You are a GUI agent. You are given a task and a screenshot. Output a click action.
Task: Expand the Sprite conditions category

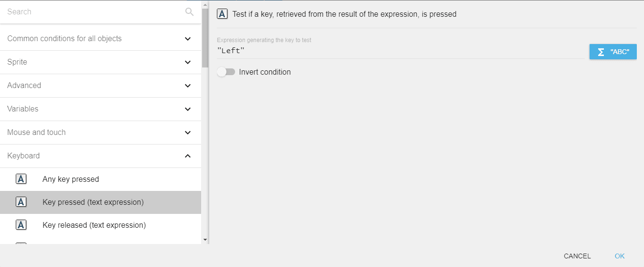(188, 62)
